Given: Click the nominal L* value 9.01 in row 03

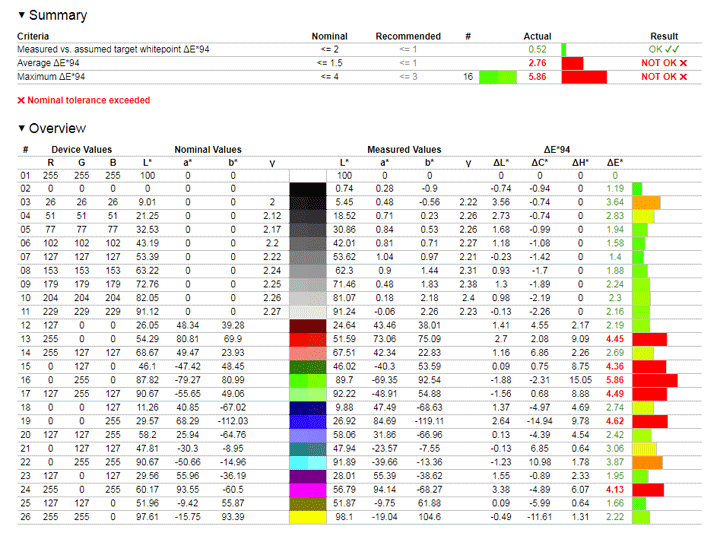Looking at the screenshot, I should coord(147,203).
